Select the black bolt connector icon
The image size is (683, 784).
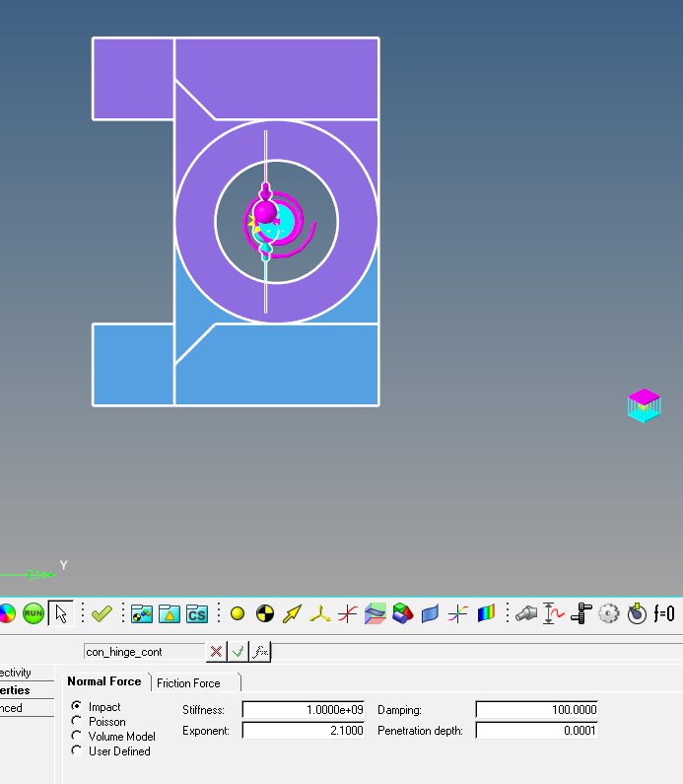pyautogui.click(x=581, y=613)
